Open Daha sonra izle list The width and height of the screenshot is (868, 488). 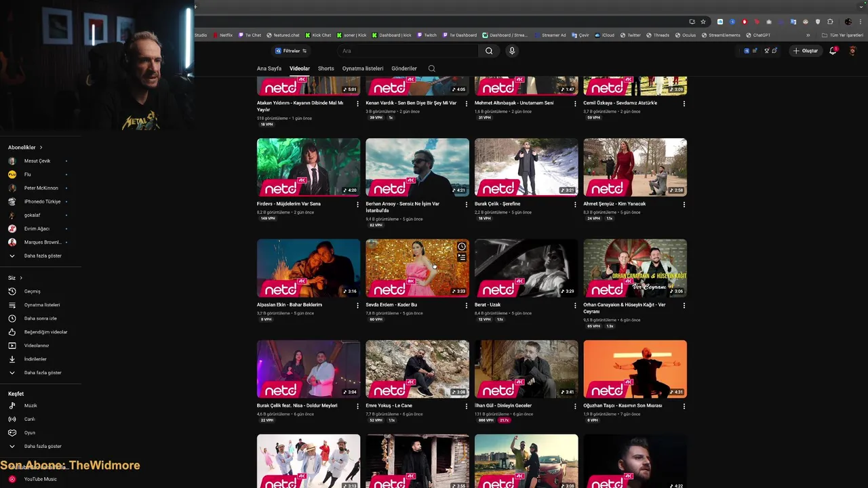point(41,319)
